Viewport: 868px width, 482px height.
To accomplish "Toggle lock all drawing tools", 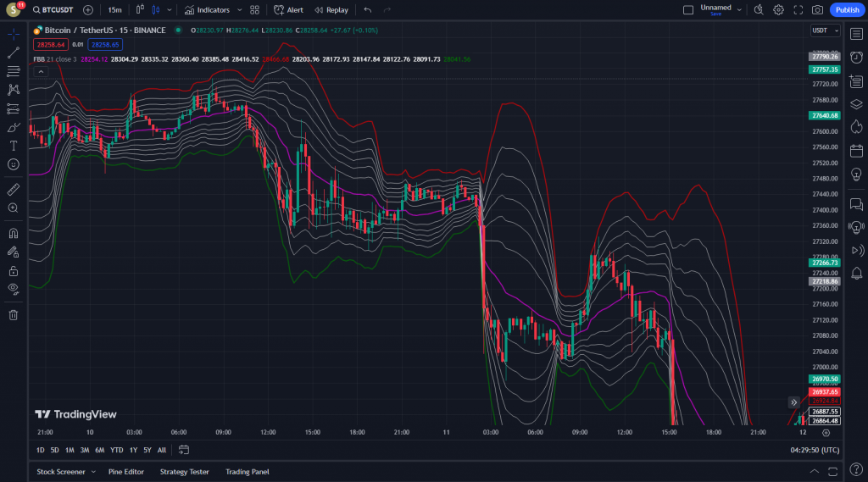I will click(13, 271).
